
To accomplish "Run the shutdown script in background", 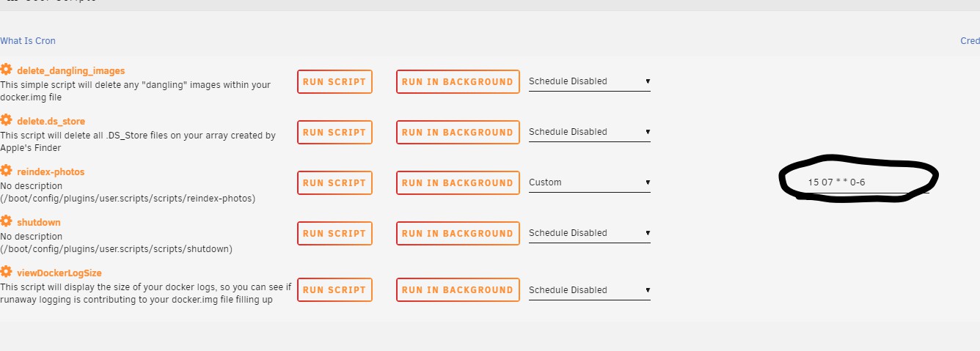I will (x=458, y=234).
